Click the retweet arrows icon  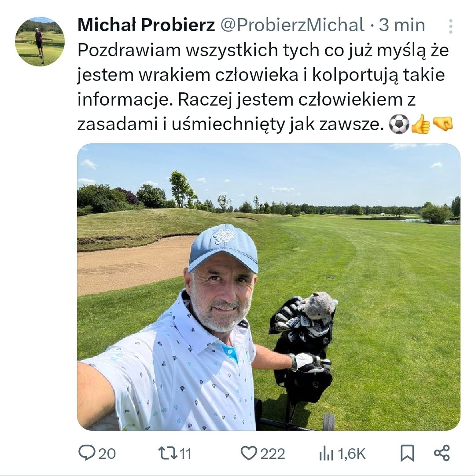point(168,453)
